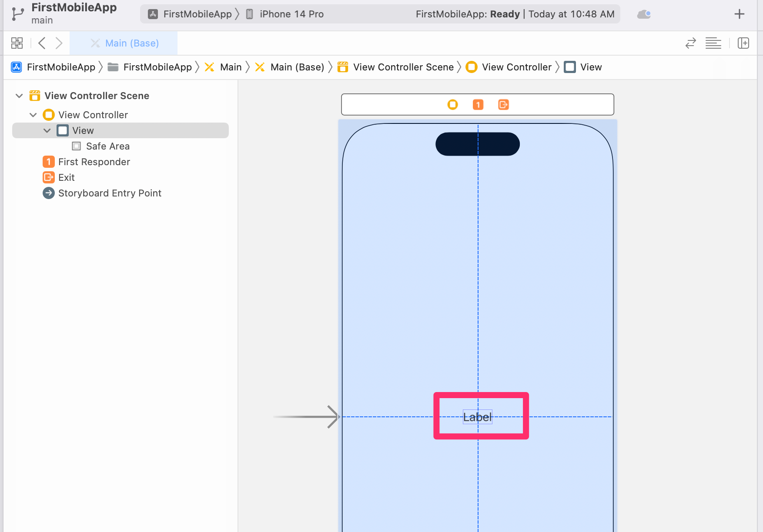The image size is (763, 532).
Task: Select the View row in outline
Action: pos(120,130)
